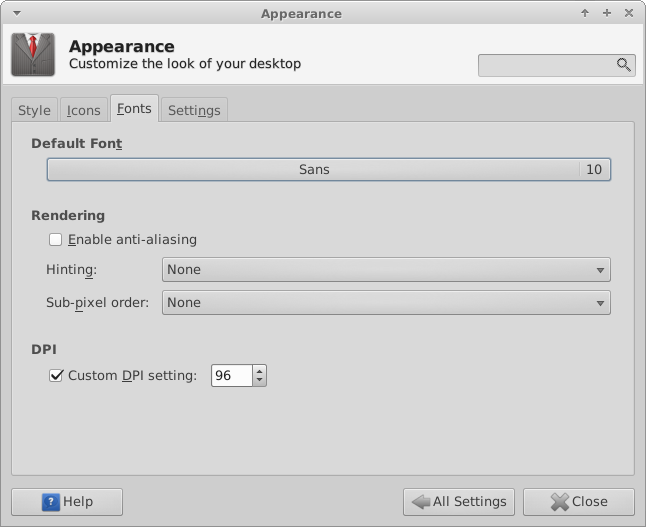
Task: Uncheck the Custom DPI setting checkbox
Action: click(x=56, y=376)
